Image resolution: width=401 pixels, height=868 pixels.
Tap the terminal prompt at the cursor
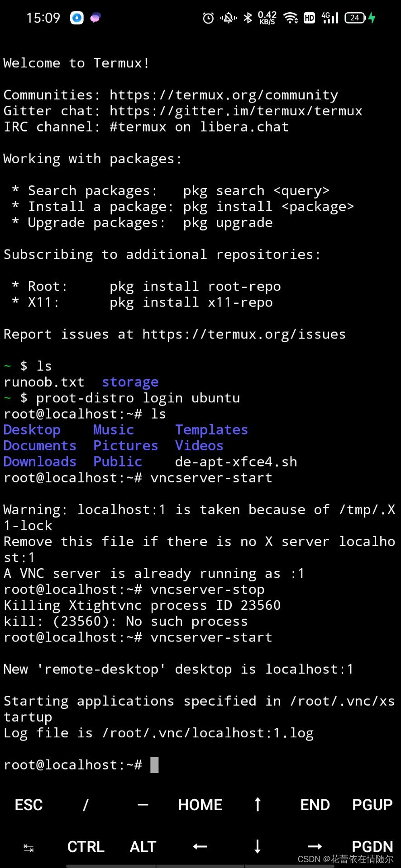point(155,764)
